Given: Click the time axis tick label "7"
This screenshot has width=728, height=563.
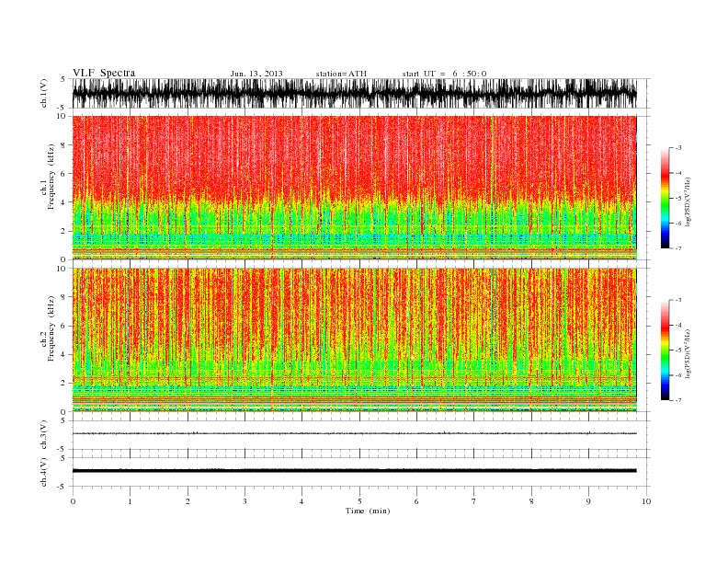Looking at the screenshot, I should click(474, 501).
